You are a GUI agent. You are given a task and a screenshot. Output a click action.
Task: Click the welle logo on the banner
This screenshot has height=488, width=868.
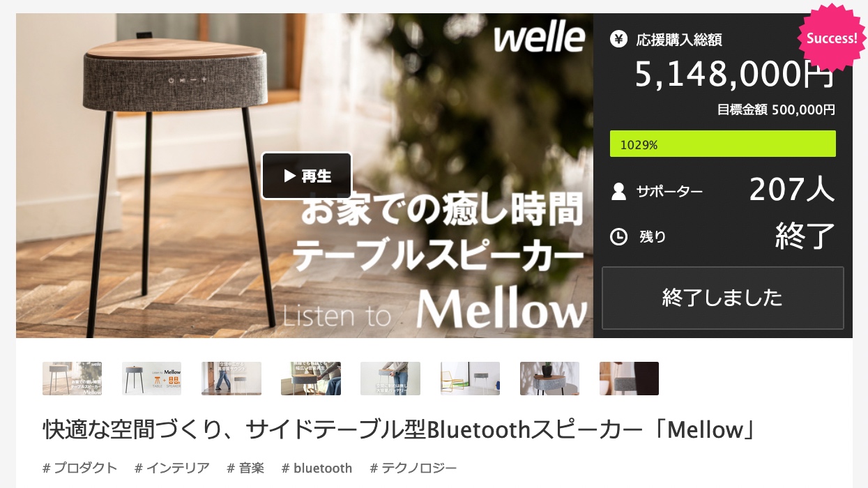click(539, 39)
